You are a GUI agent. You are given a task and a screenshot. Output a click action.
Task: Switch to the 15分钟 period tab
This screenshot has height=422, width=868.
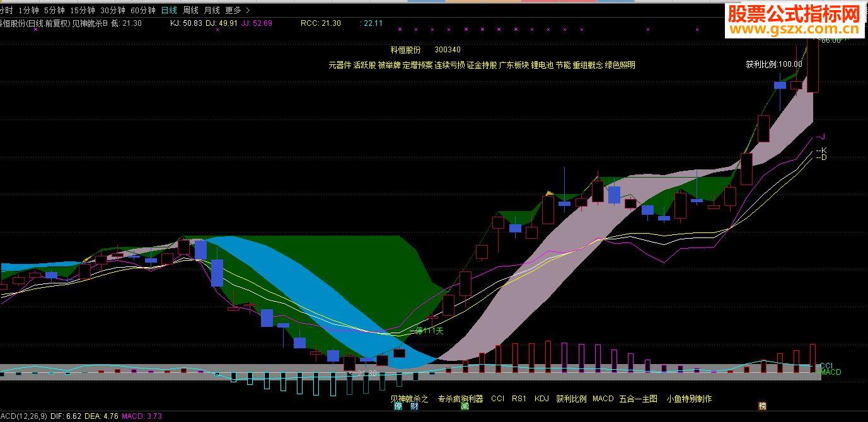coord(83,10)
